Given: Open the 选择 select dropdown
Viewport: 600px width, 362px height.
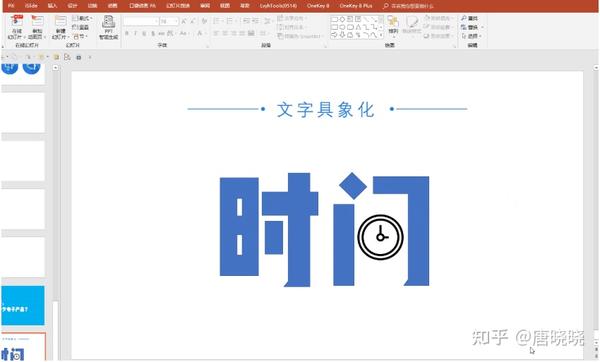Looking at the screenshot, I should [x=471, y=36].
